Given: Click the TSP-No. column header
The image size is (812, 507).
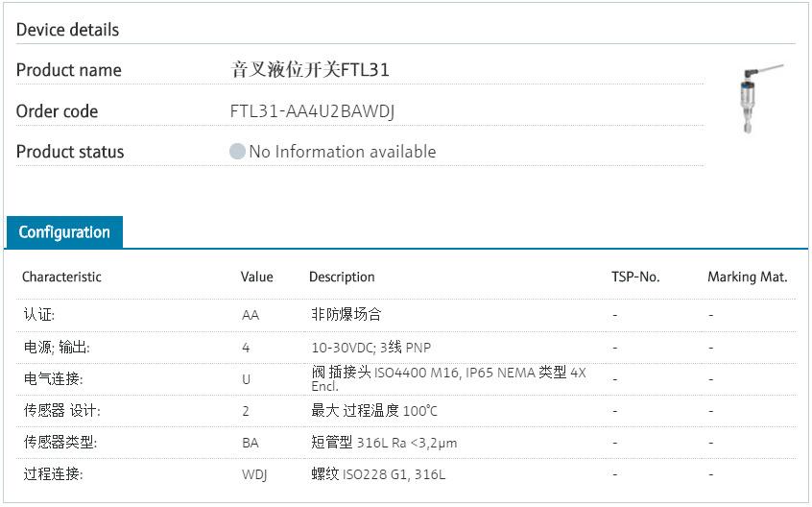Looking at the screenshot, I should pos(635,277).
